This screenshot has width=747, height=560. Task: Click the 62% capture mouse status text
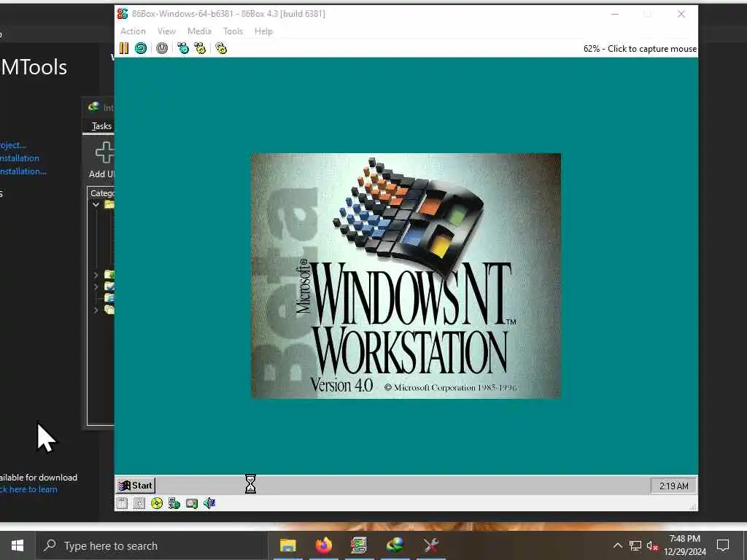pyautogui.click(x=640, y=49)
